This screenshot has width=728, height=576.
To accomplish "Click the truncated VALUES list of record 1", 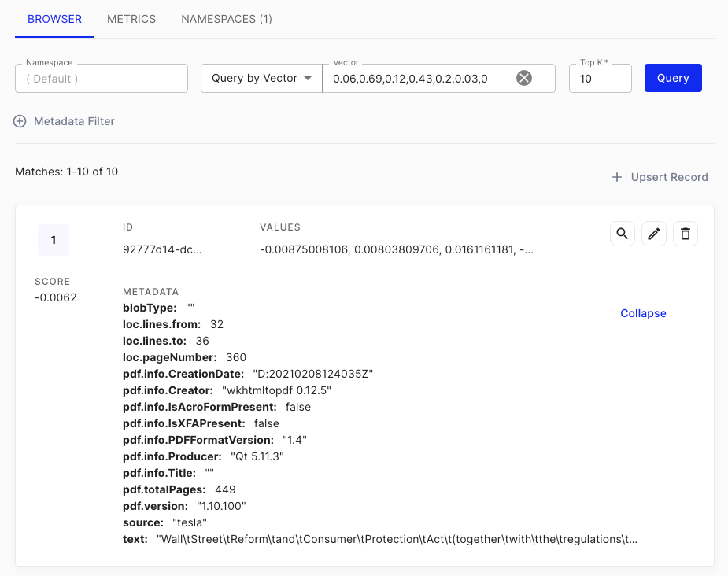I will [397, 250].
